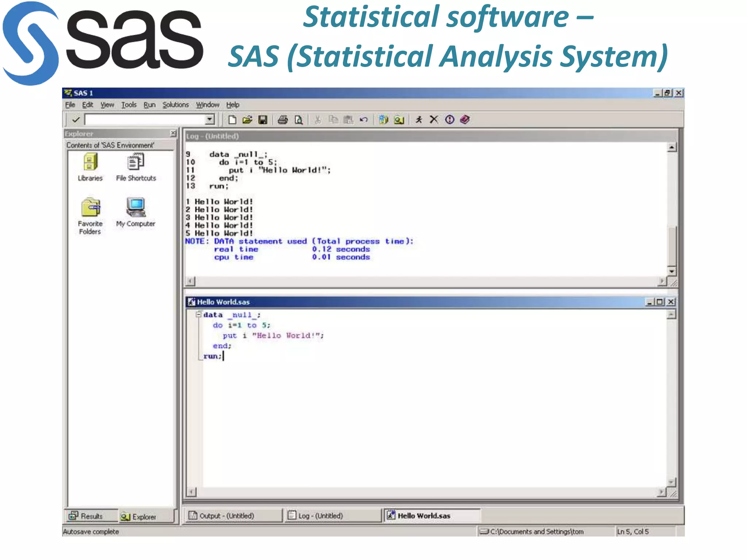Image resolution: width=747 pixels, height=560 pixels.
Task: Click 'real time 0.12 seconds' in log
Action: (x=292, y=249)
